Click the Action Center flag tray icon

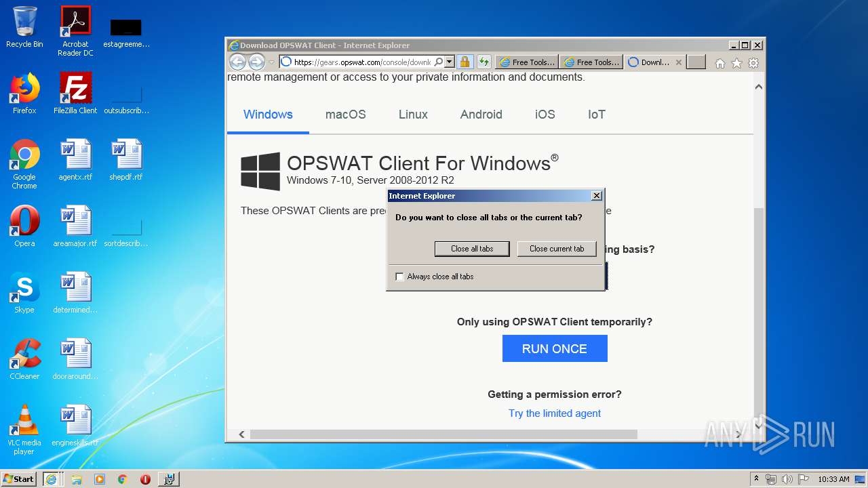(804, 479)
